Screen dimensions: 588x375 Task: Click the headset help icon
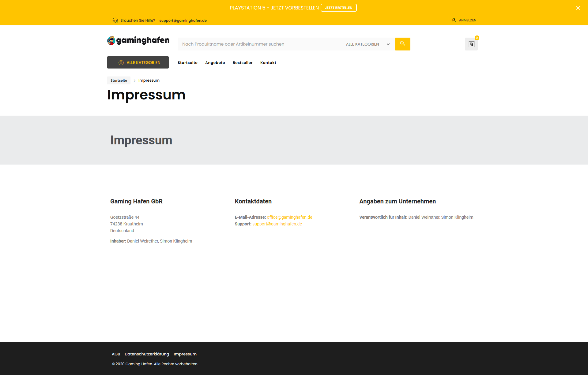115,20
